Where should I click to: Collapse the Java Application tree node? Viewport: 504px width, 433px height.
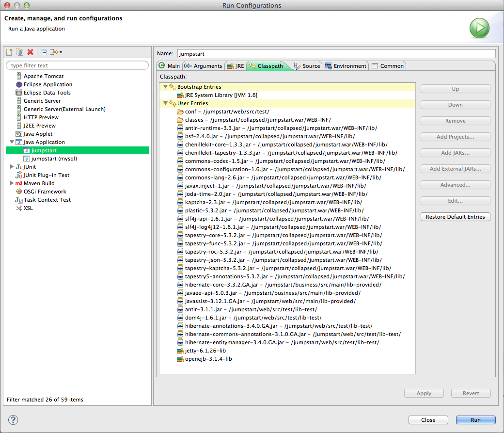click(12, 142)
